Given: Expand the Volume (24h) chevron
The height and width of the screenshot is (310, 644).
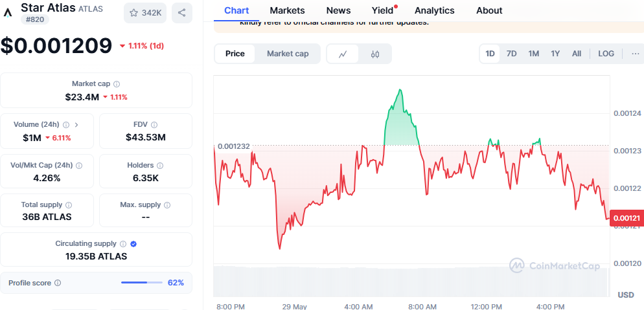Looking at the screenshot, I should pos(76,125).
